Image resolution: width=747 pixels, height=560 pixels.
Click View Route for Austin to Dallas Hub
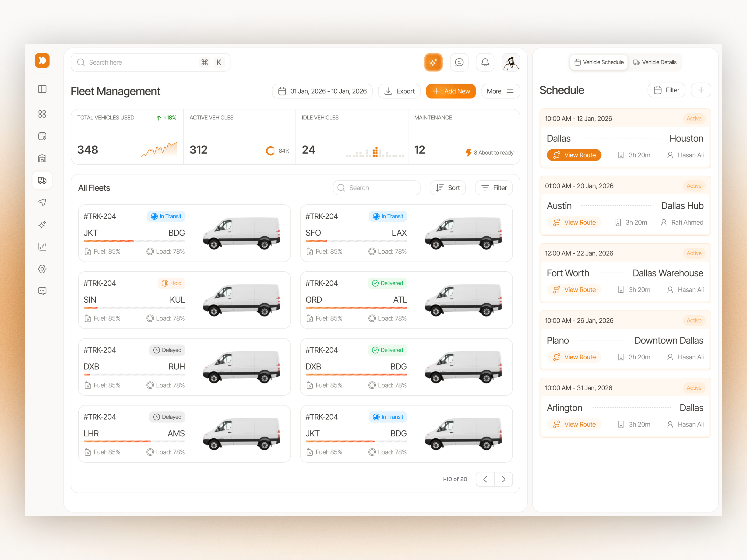click(x=574, y=222)
